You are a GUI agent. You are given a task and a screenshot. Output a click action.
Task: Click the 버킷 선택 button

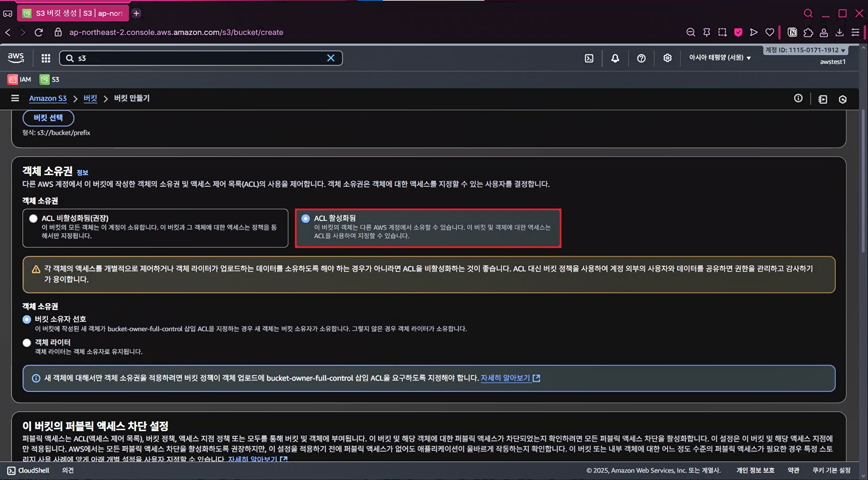click(48, 118)
